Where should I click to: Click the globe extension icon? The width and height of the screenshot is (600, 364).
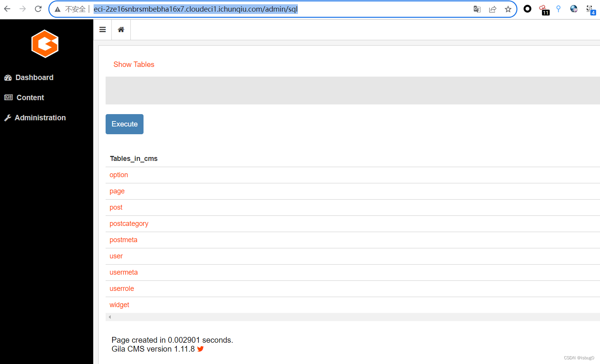pos(574,9)
